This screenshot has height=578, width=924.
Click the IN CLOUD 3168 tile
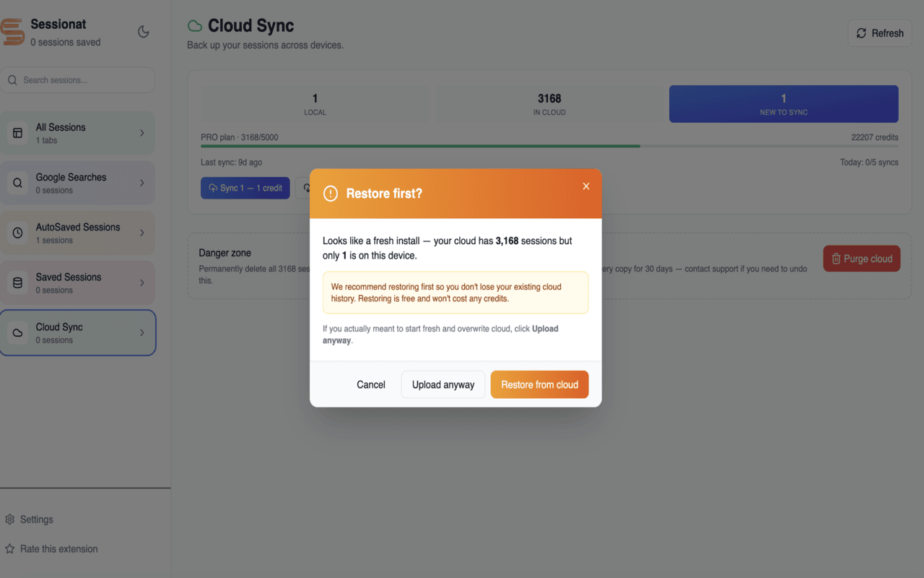pyautogui.click(x=549, y=104)
